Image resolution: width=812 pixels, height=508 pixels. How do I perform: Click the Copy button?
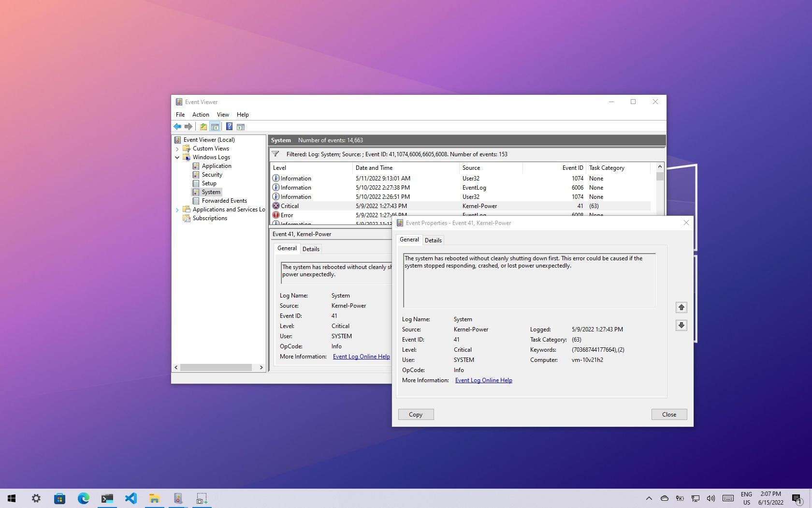(416, 415)
